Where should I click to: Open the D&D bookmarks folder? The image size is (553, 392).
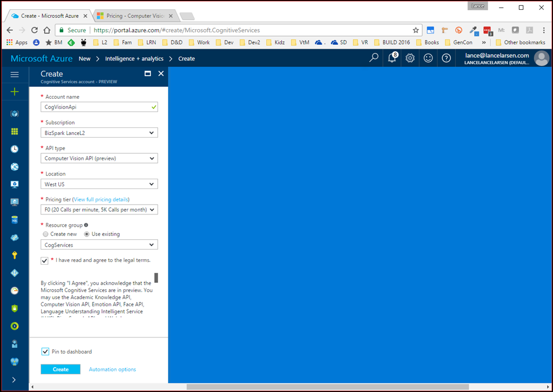172,42
